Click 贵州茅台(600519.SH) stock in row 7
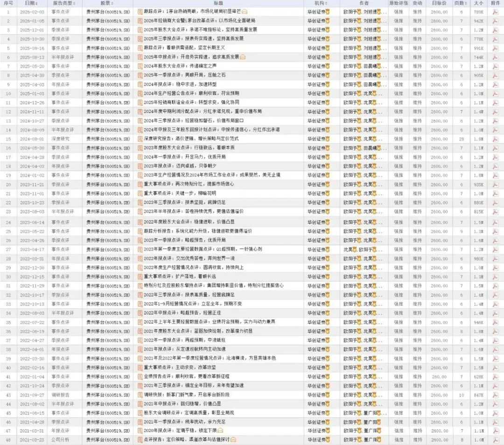This screenshot has width=504, height=445. (x=108, y=66)
